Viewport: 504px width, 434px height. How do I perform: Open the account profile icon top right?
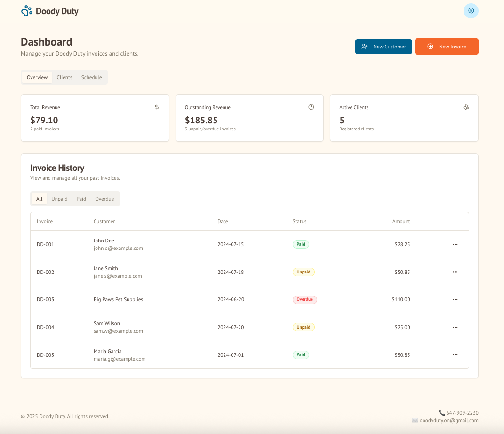click(471, 10)
